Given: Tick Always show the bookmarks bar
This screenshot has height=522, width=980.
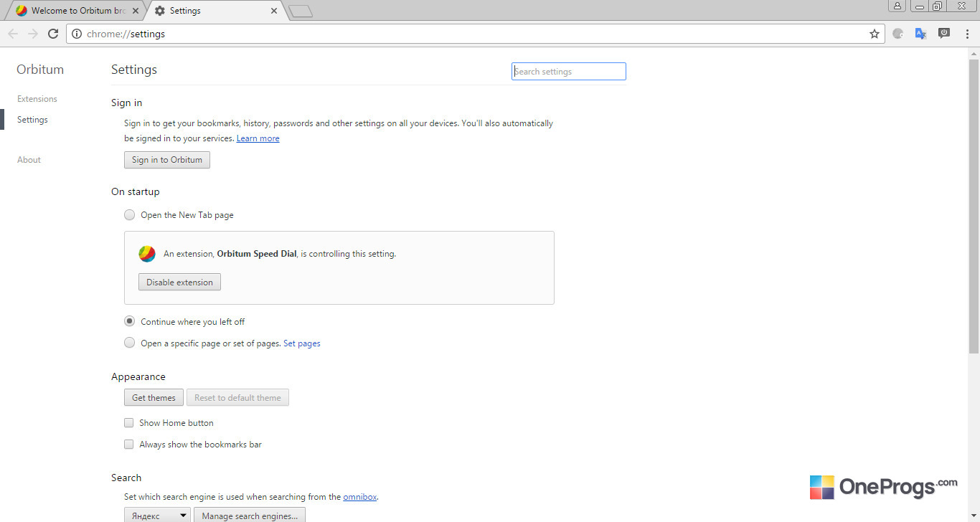Looking at the screenshot, I should coord(129,445).
